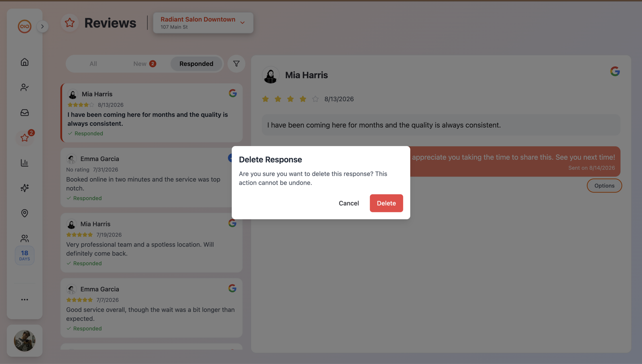Click the Google icon on the Mia Harris 7/19/2026 card
This screenshot has width=642, height=364.
[x=232, y=223]
